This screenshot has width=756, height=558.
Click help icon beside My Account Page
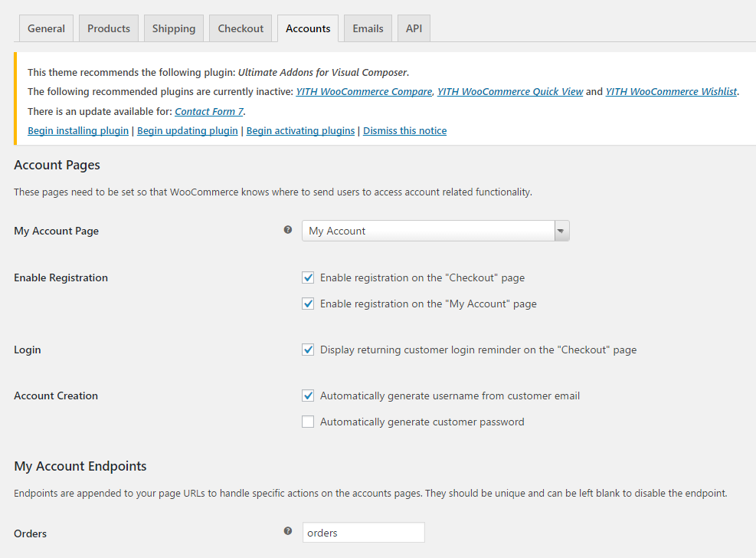(288, 230)
